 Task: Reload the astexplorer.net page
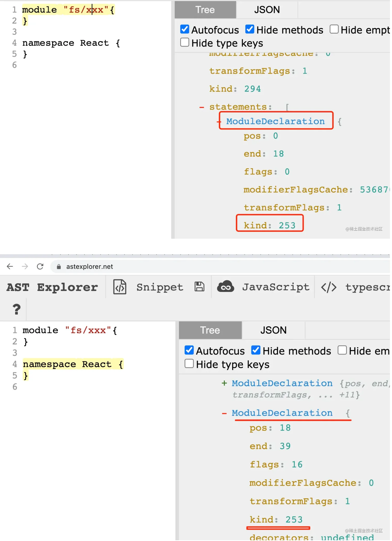tap(40, 266)
